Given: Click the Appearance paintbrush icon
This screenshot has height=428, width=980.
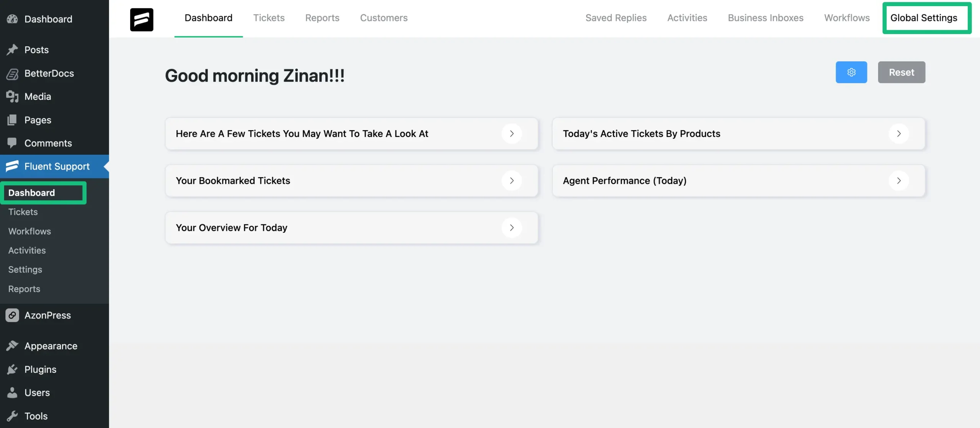Looking at the screenshot, I should point(12,346).
